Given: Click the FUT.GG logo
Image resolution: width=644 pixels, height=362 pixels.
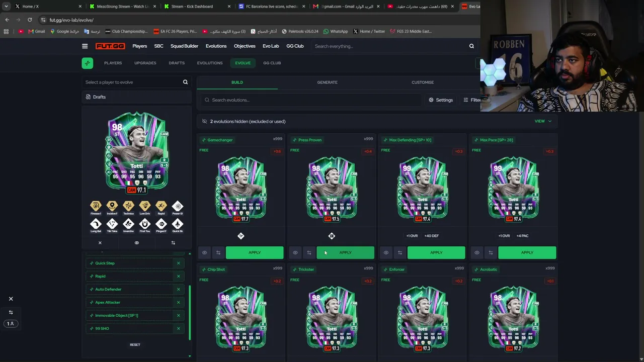Looking at the screenshot, I should pos(110,46).
